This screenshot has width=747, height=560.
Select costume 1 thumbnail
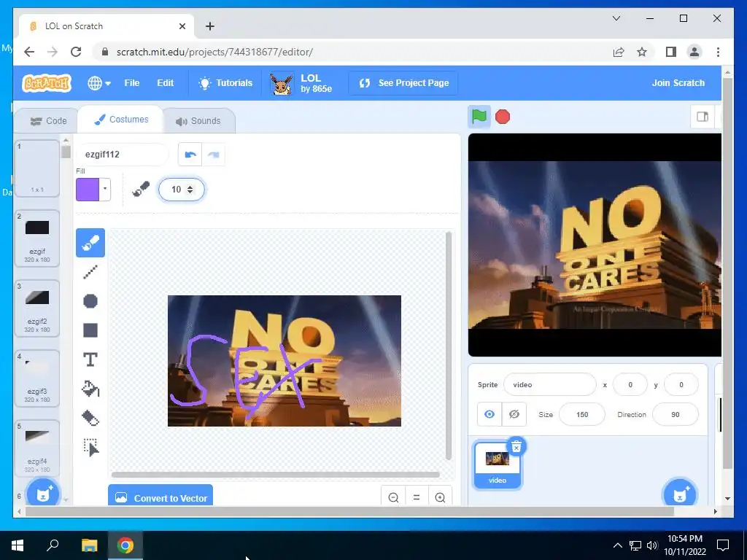pos(37,168)
